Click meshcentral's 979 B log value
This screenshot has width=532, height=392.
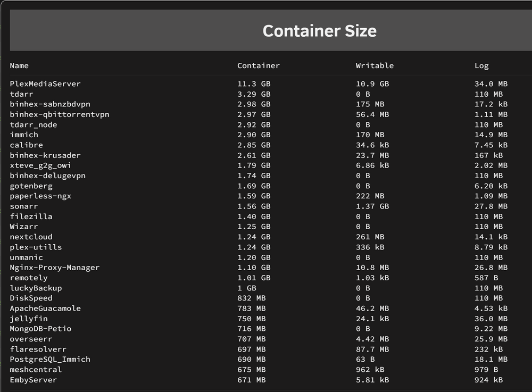click(486, 370)
